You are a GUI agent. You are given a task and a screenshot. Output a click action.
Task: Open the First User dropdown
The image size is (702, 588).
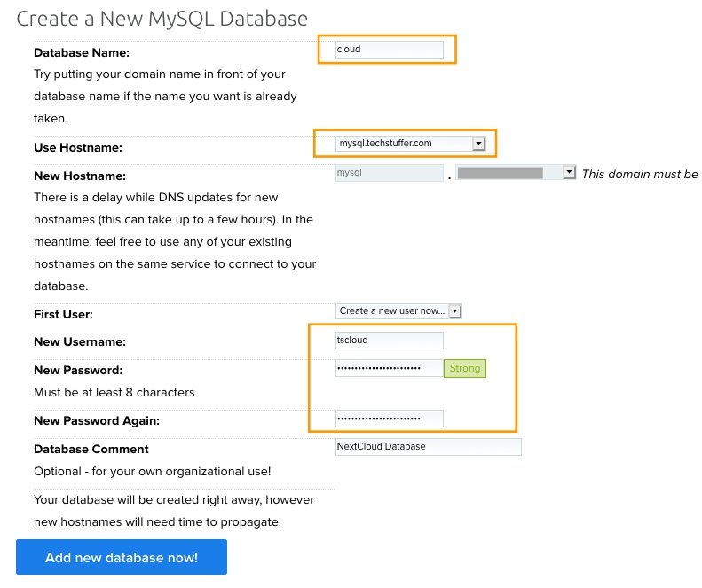398,310
